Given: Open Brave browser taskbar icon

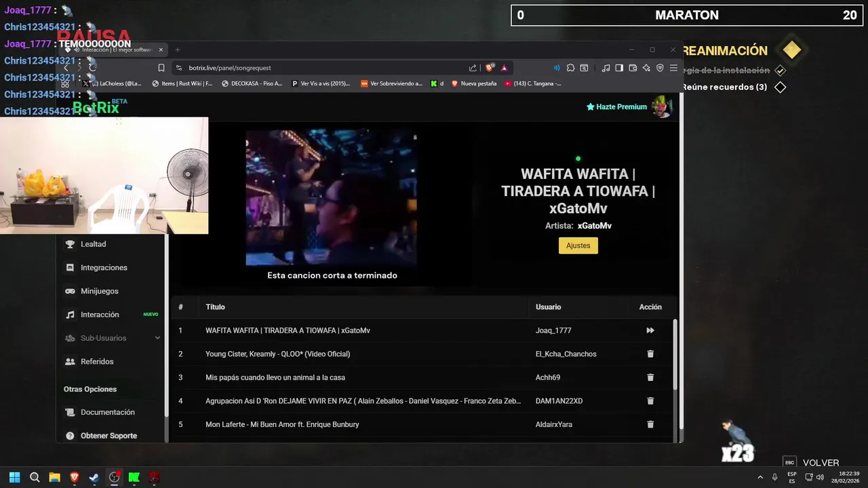Looking at the screenshot, I should coord(75,477).
